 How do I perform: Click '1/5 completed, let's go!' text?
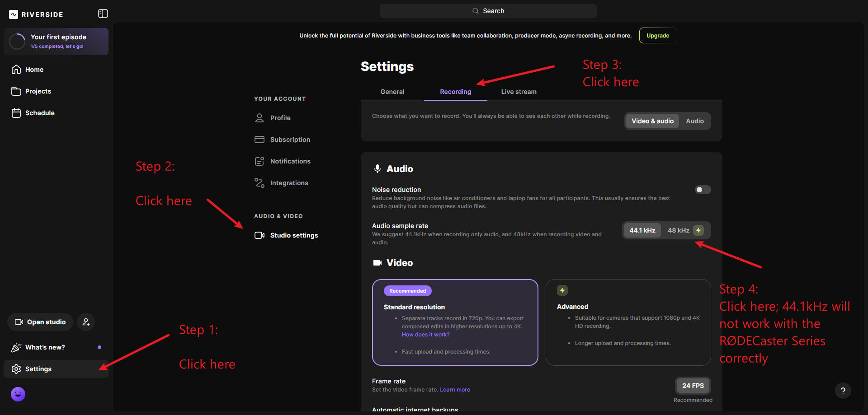(57, 47)
